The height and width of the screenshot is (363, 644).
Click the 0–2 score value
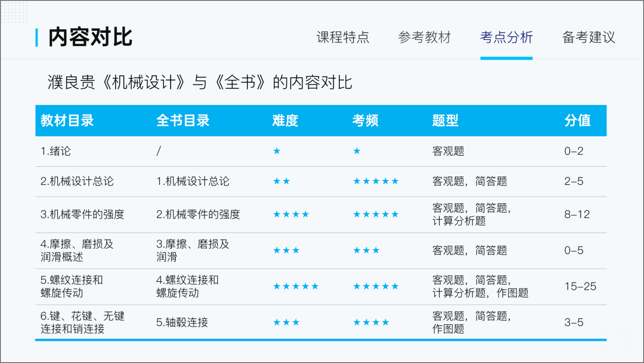tap(574, 151)
